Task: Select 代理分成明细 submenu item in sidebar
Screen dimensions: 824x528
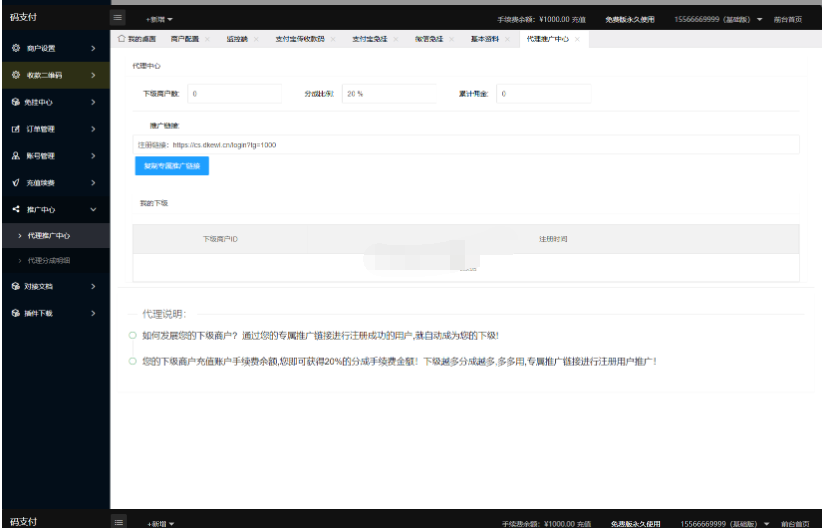Action: [x=56, y=260]
